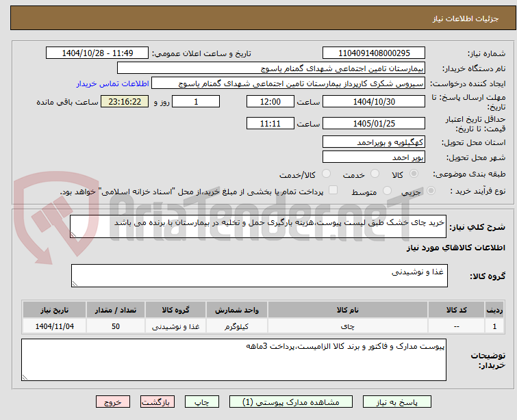Click the تاریخ نیاز column header
Screen dimensions: 517x420
(54, 310)
